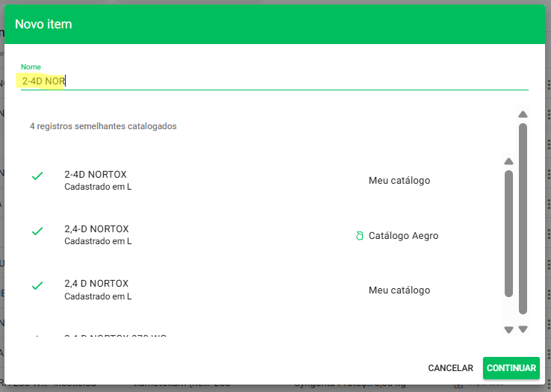551x392 pixels.
Task: Click the Nome text input field
Action: 273,81
